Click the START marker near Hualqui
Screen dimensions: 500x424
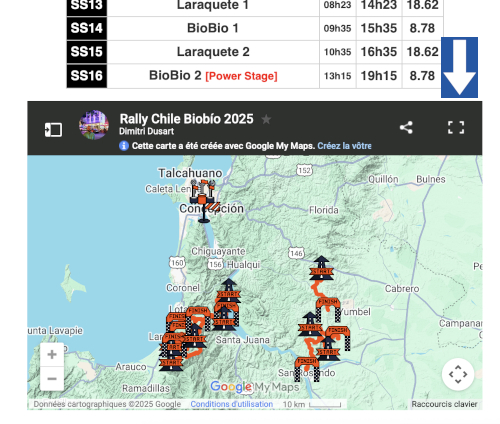[x=229, y=290]
